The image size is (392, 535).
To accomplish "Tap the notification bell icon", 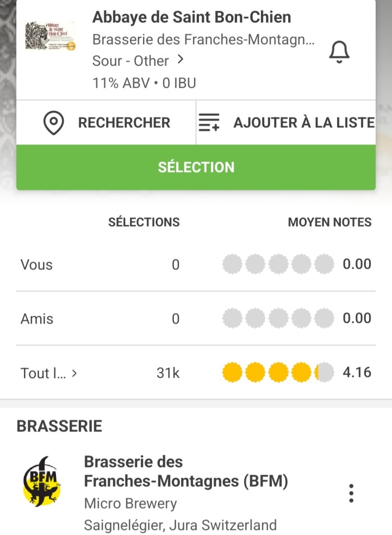I will 339,52.
